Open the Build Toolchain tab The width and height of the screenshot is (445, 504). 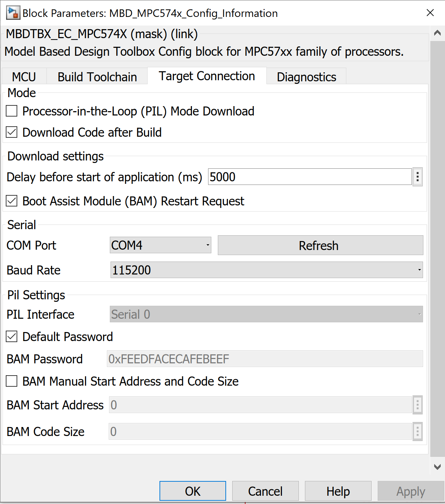coord(97,76)
